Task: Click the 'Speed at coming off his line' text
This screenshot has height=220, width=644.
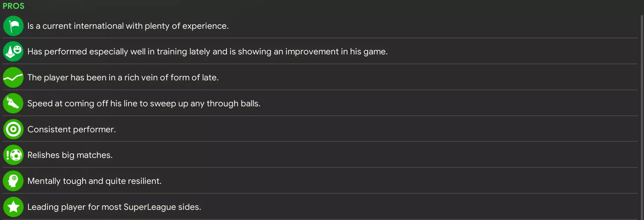Action: point(144,104)
